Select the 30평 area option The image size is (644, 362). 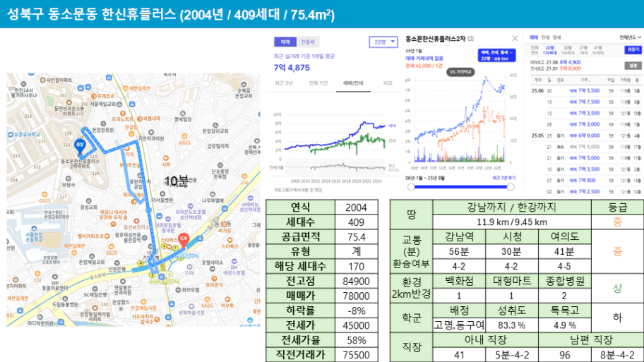(x=568, y=50)
